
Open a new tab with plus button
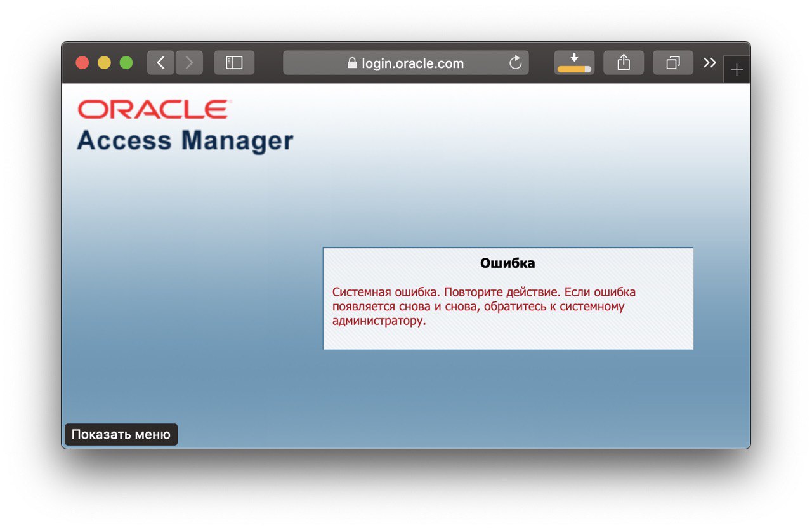[x=737, y=70]
